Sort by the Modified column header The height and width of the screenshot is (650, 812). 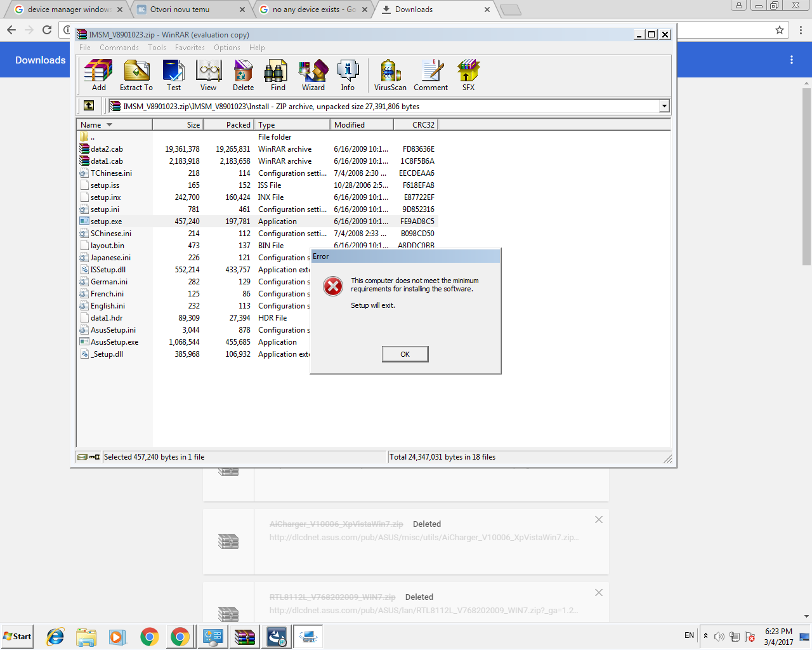(362, 125)
